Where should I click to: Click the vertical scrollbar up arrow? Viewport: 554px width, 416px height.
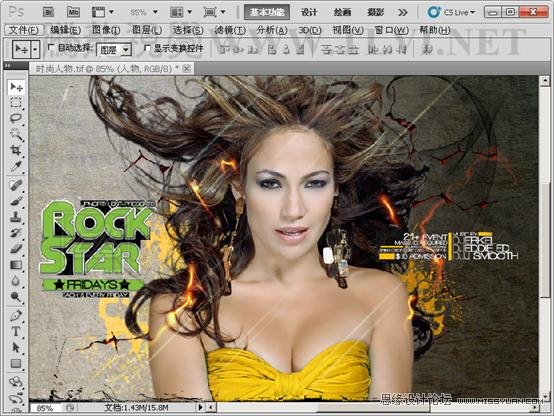tap(545, 81)
